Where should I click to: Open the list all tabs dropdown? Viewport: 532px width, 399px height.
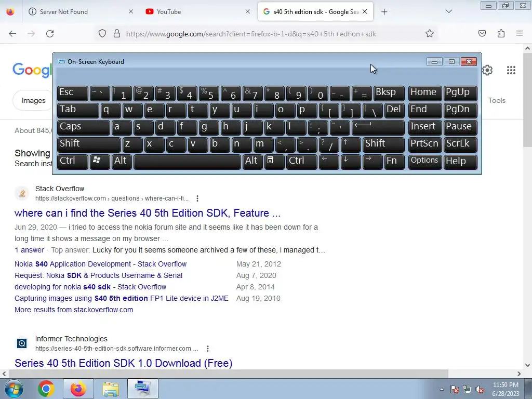tap(448, 11)
